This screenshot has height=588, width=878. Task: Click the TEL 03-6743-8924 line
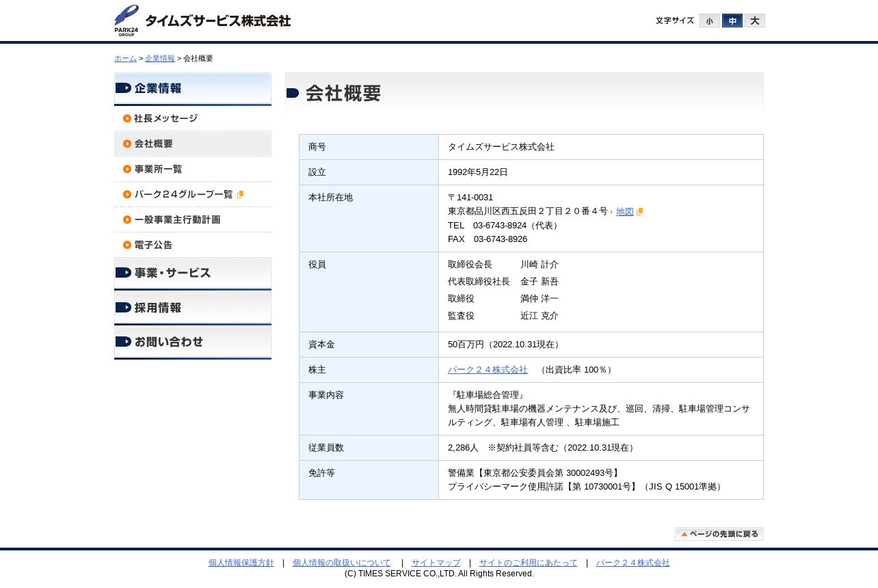click(505, 226)
